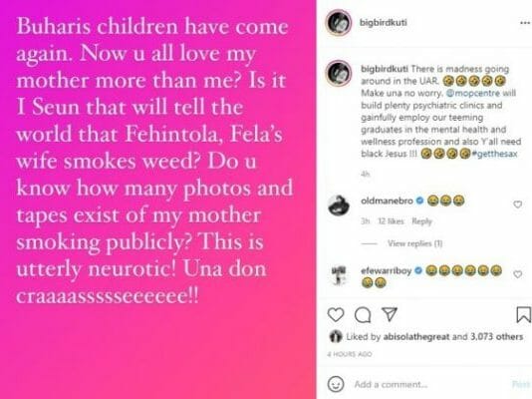Open the #getthesax hashtag
The image size is (532, 399).
point(495,154)
